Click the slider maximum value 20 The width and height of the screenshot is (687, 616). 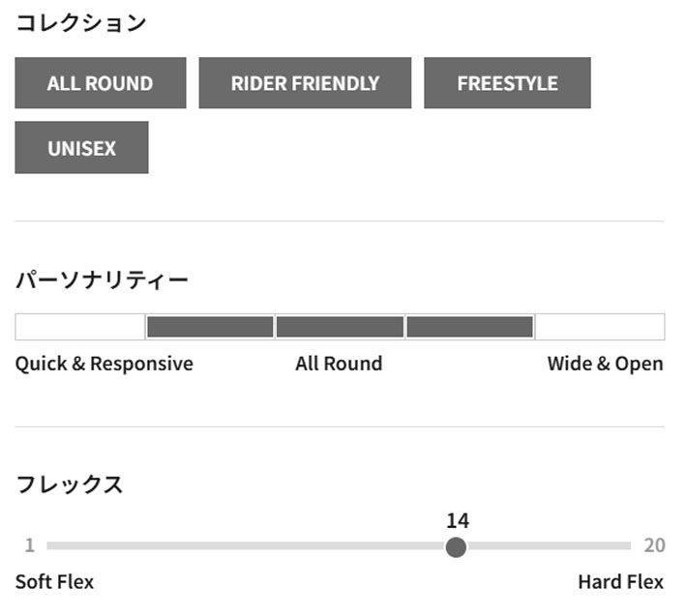click(654, 545)
